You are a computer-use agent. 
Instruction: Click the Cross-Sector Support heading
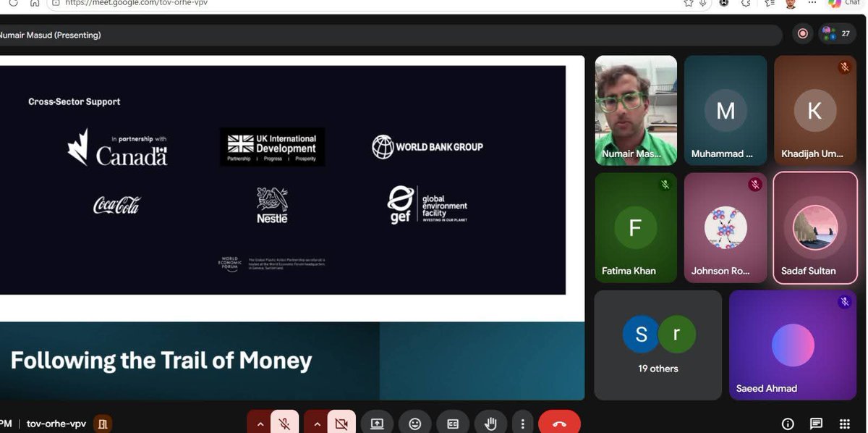click(x=75, y=102)
